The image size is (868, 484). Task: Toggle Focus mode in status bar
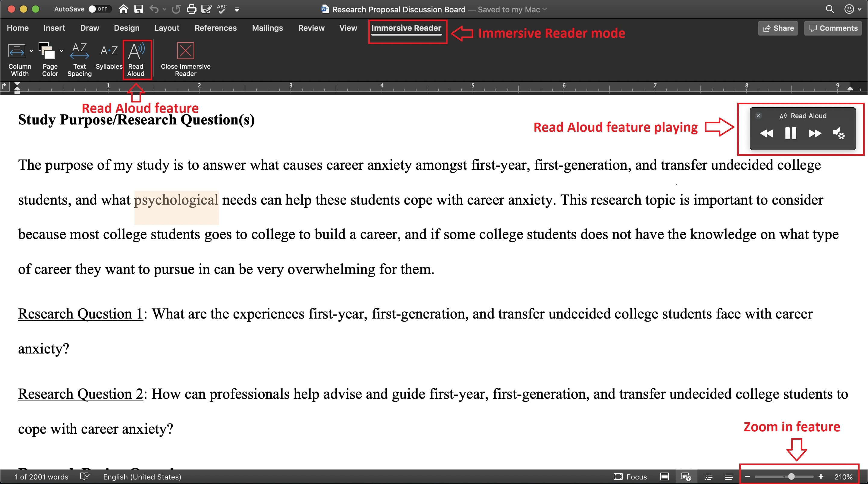click(x=630, y=476)
